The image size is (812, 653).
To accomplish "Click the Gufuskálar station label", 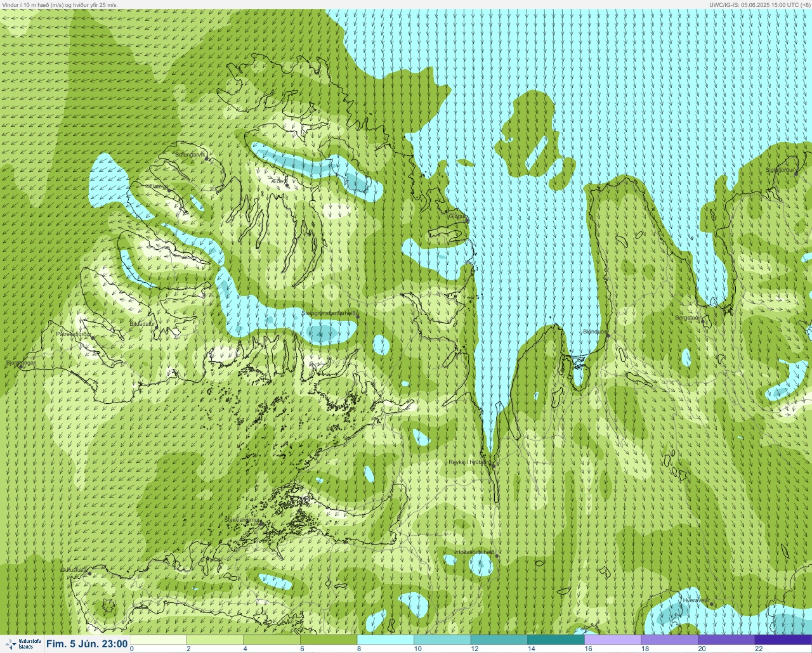I will pyautogui.click(x=74, y=570).
